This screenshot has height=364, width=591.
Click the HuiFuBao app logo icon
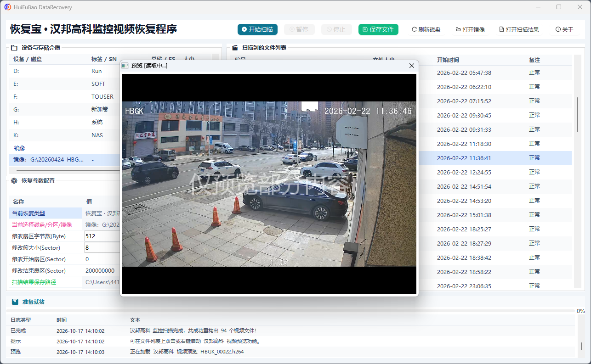[x=8, y=7]
